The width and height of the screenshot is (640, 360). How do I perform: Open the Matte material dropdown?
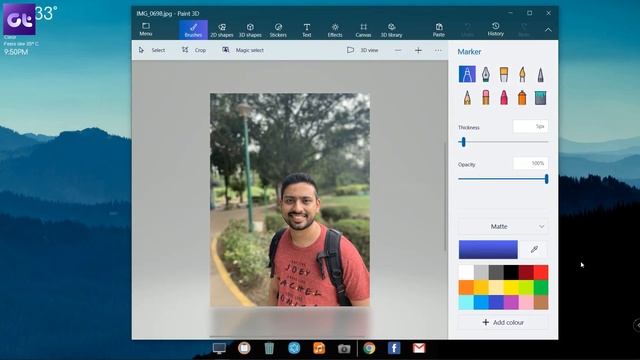(503, 226)
